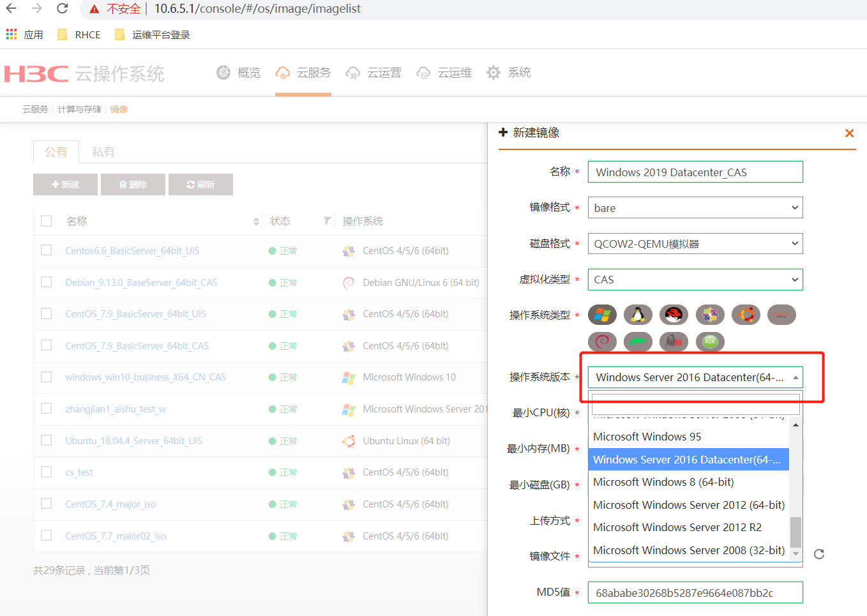Image resolution: width=867 pixels, height=616 pixels.
Task: Click the version list scrollbar up arrow
Action: tap(795, 424)
